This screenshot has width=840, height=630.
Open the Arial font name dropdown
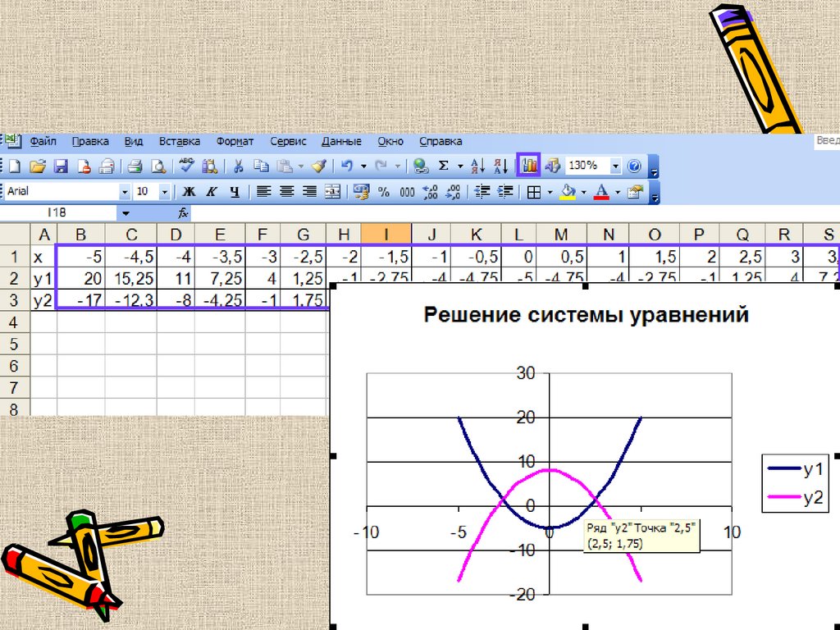(125, 192)
